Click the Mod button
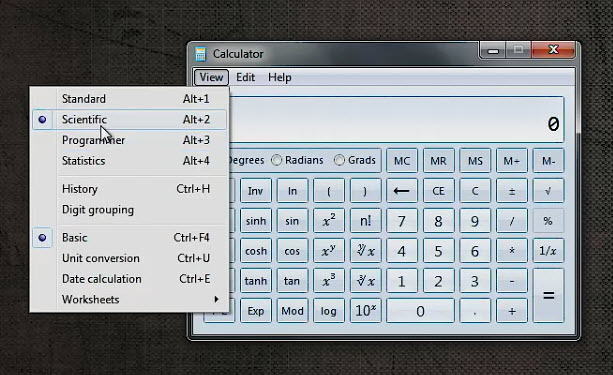This screenshot has height=375, width=613. [x=292, y=311]
